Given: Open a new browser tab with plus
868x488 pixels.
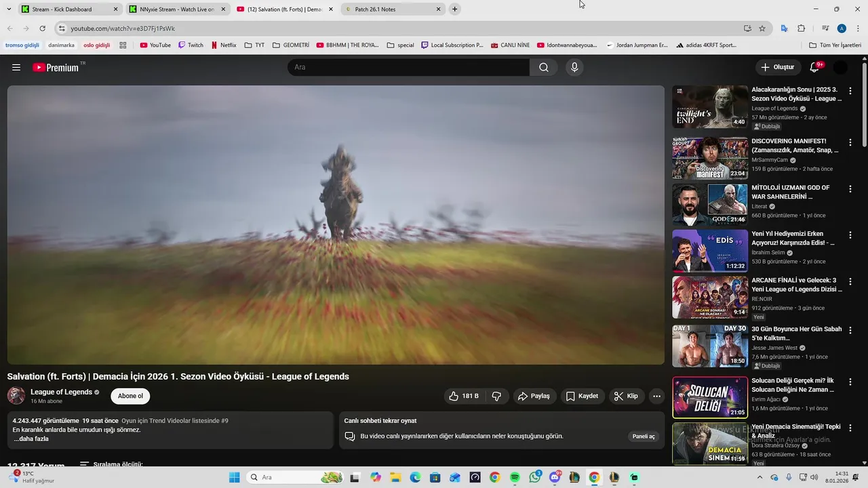Looking at the screenshot, I should click(454, 9).
